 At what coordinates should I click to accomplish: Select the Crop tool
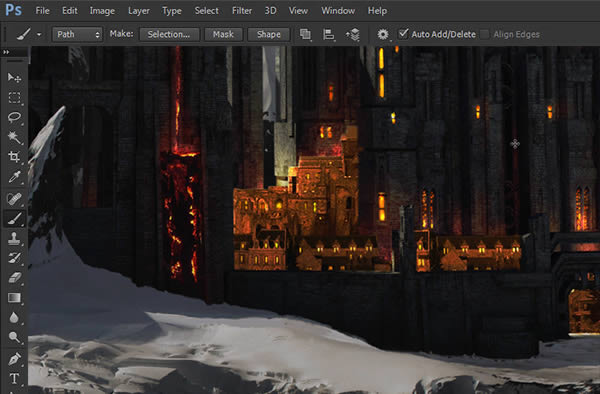tap(14, 156)
